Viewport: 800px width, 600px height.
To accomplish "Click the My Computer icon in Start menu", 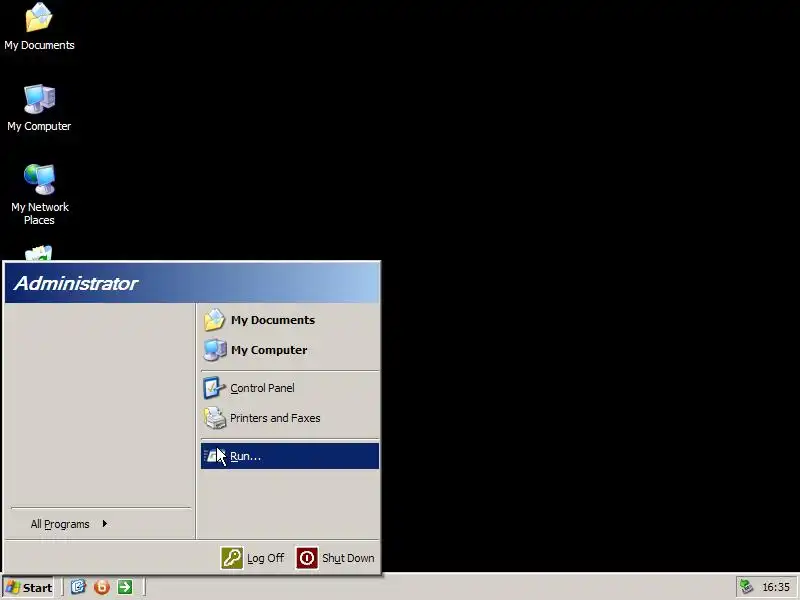I will pyautogui.click(x=214, y=350).
